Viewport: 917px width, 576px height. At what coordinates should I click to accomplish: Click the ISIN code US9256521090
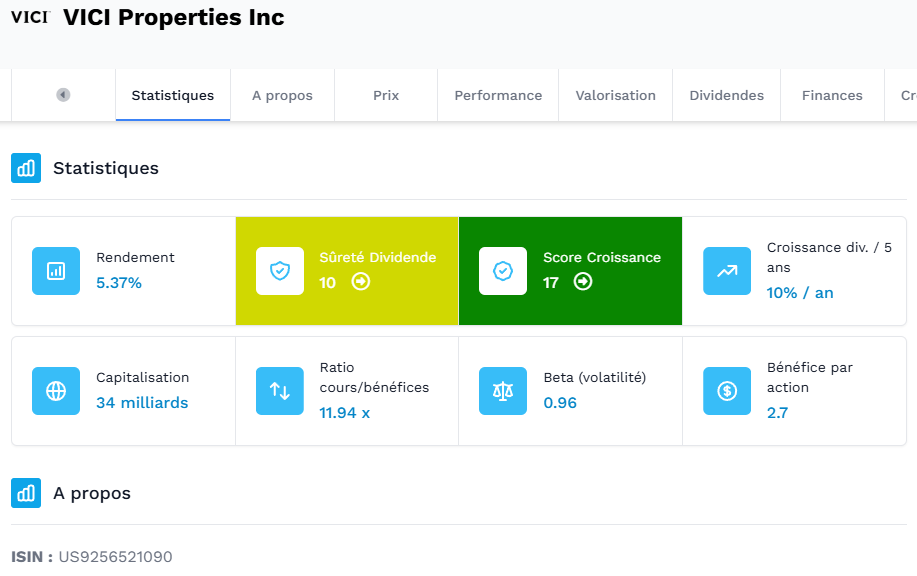point(115,557)
